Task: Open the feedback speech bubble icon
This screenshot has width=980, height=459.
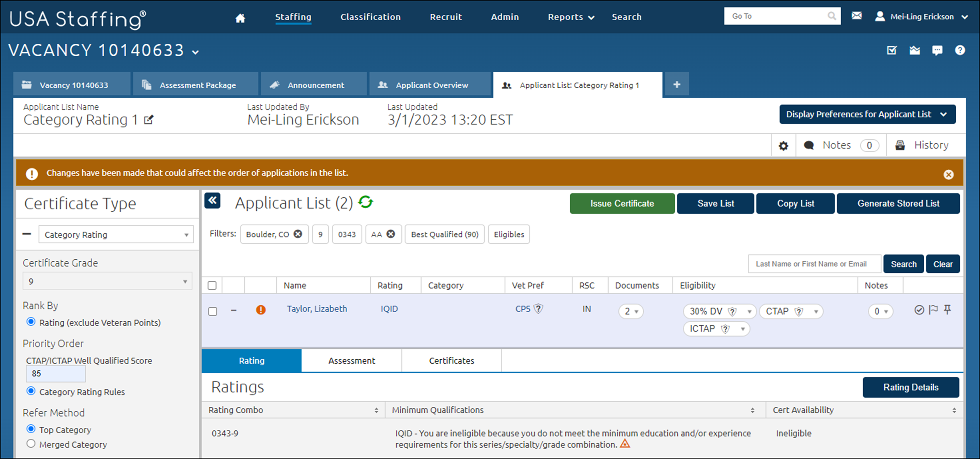Action: pos(937,50)
